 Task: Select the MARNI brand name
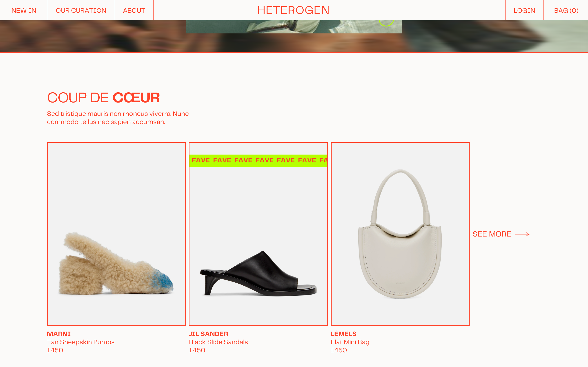(x=59, y=334)
